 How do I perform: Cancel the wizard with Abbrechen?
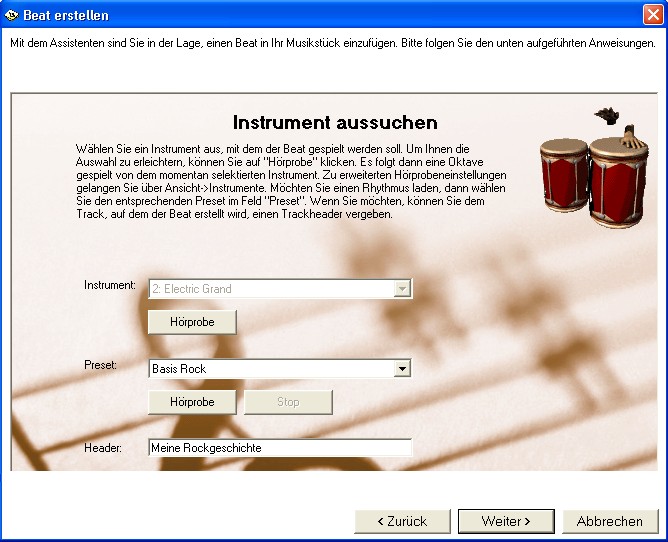coord(610,521)
